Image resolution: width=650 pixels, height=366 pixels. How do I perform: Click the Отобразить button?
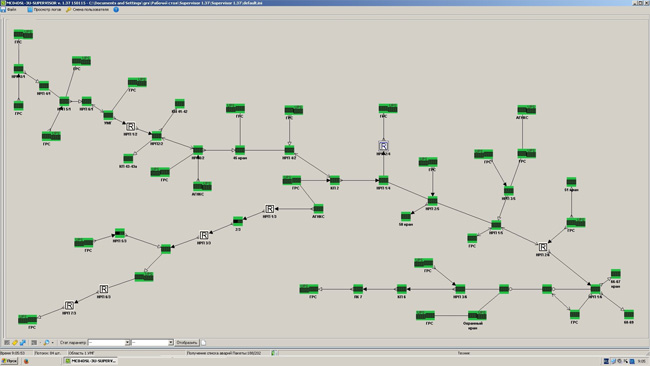coord(187,342)
